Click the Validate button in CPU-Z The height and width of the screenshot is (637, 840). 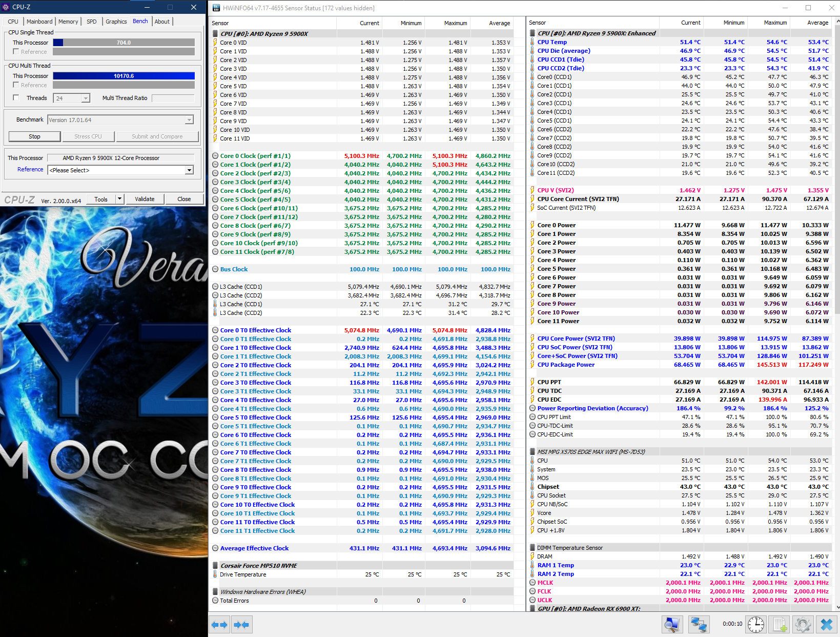tap(145, 199)
